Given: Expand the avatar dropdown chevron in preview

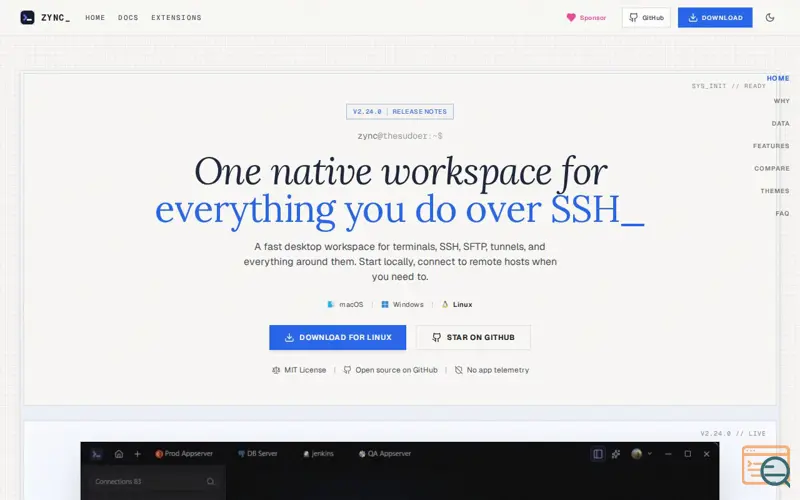Looking at the screenshot, I should coord(649,454).
